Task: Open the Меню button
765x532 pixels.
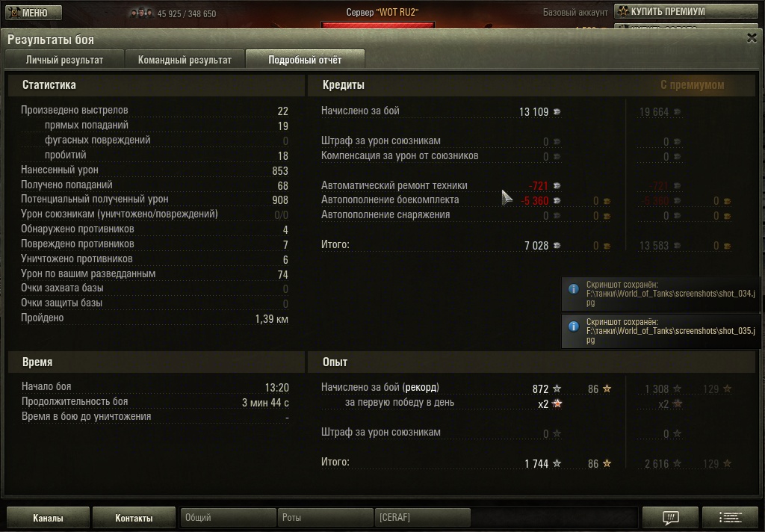Action: [x=34, y=12]
